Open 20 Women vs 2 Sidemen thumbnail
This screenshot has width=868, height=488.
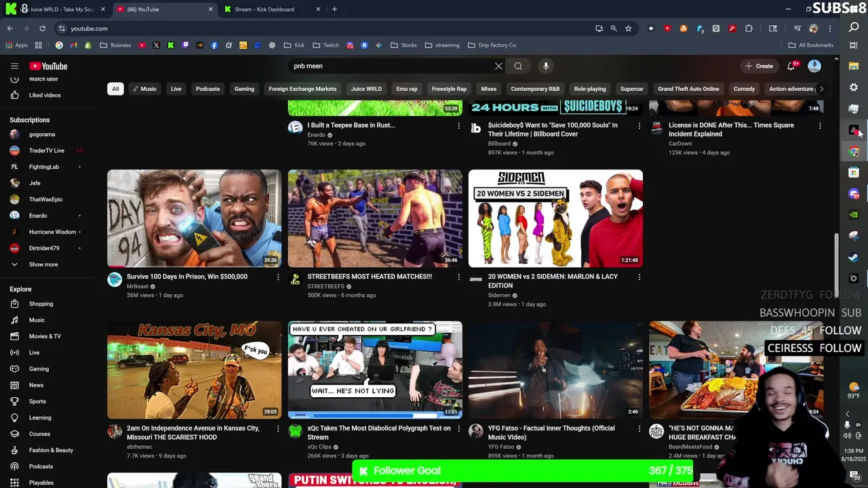coord(555,218)
